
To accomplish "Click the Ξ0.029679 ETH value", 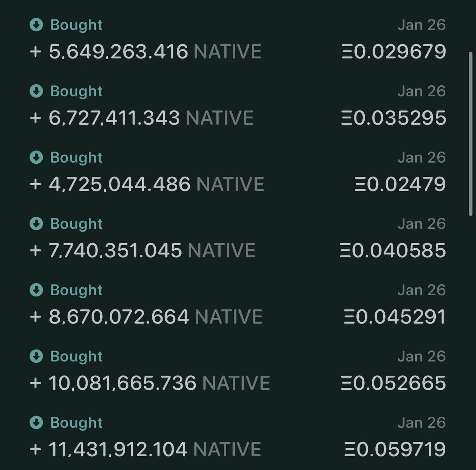I will [394, 52].
